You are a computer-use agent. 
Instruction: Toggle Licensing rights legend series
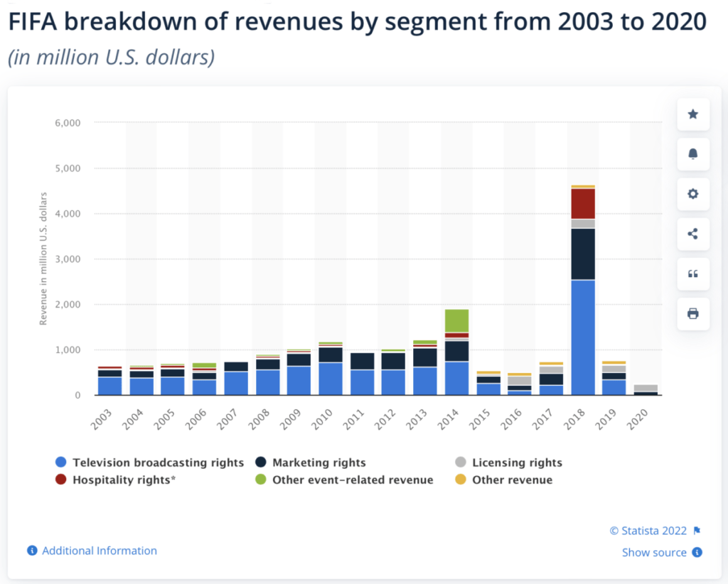pyautogui.click(x=509, y=463)
